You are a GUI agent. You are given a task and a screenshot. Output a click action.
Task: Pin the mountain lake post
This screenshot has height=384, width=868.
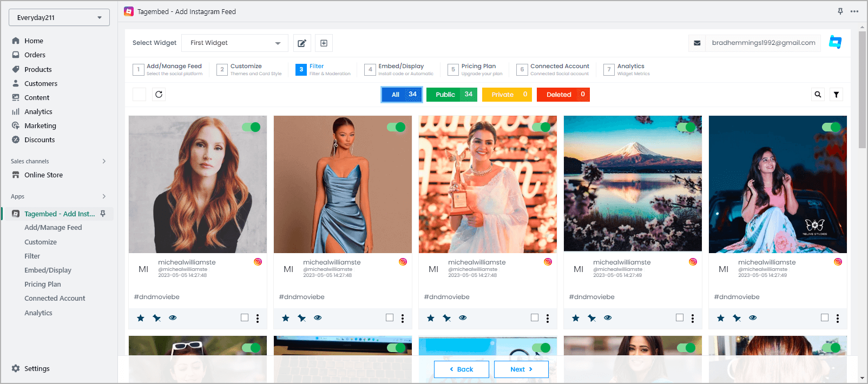592,318
